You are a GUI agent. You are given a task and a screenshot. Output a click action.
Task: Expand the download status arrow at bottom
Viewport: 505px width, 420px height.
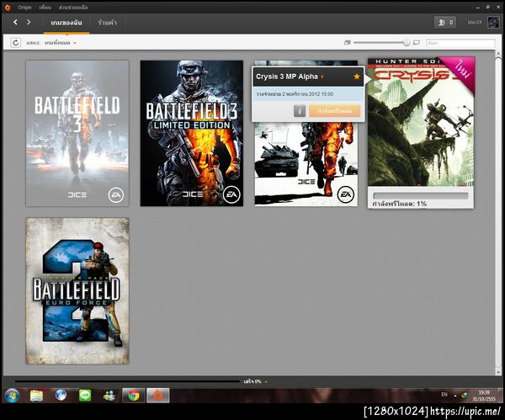pos(266,381)
